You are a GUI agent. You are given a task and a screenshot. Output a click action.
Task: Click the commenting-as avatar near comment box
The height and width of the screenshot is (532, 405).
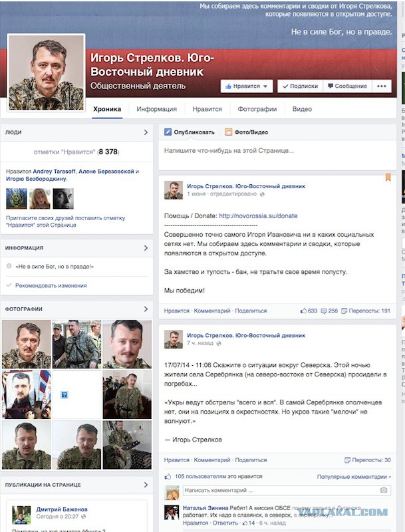(172, 493)
